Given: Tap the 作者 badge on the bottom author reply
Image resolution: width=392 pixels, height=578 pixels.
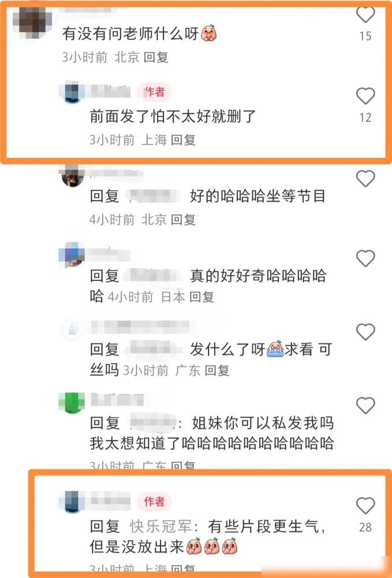Looking at the screenshot, I should coord(154,501).
